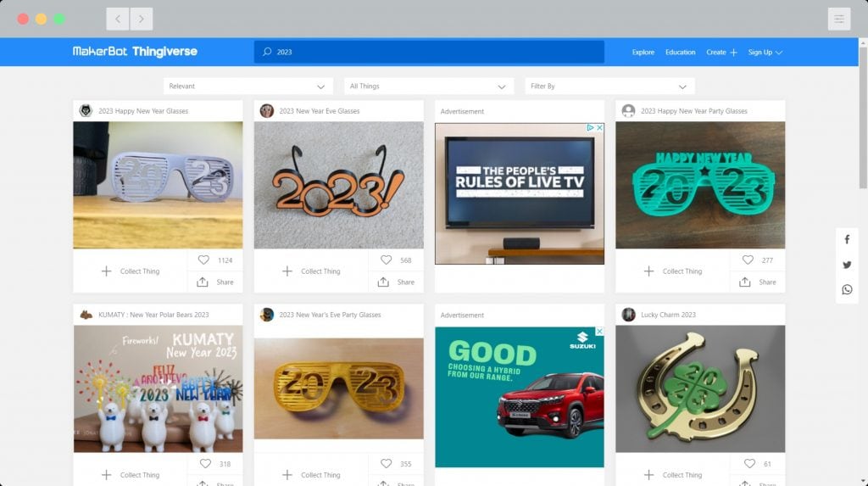Open the Explore menu item
The height and width of the screenshot is (486, 868).
pos(643,53)
